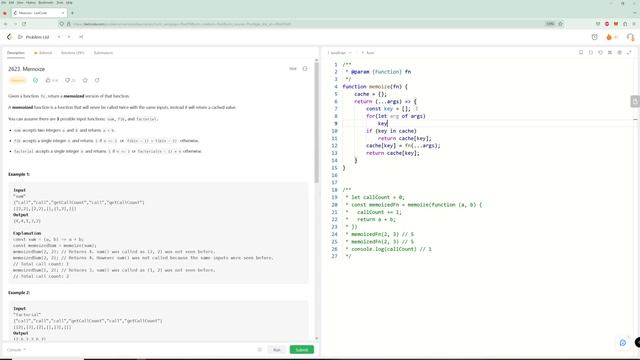Image resolution: width=640 pixels, height=360 pixels.
Task: Open the Problem List panel
Action: [33, 37]
